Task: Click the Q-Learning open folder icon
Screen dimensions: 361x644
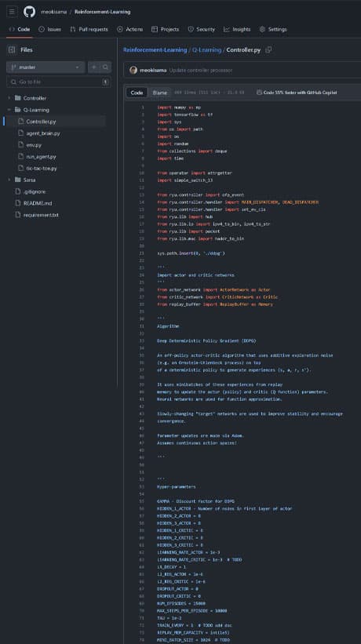Action: 18,110
